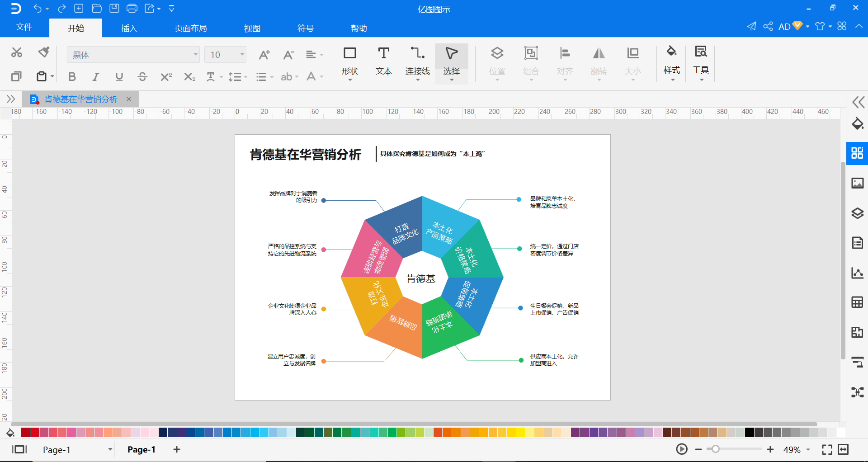Add a new page with plus button
868x462 pixels.
[x=177, y=449]
